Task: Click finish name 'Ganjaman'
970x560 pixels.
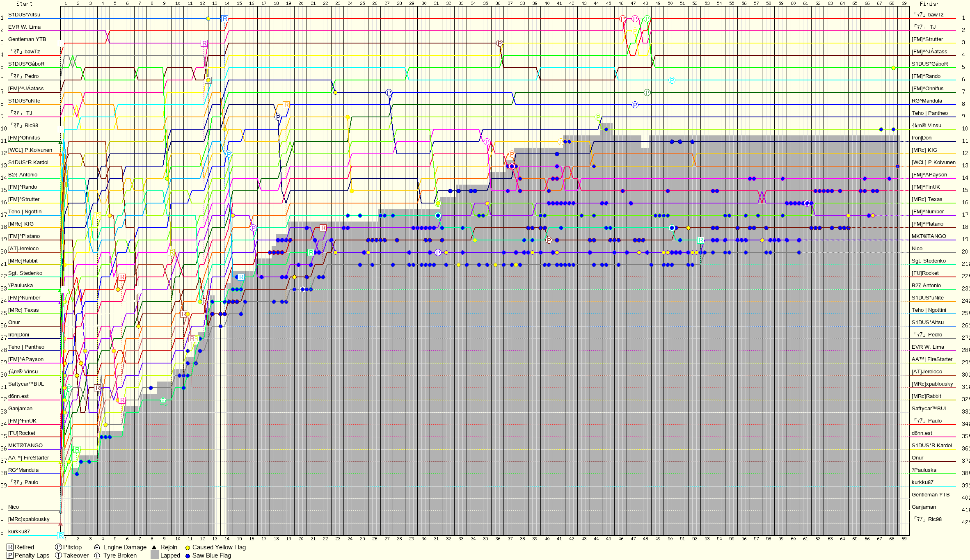Action: click(x=924, y=507)
